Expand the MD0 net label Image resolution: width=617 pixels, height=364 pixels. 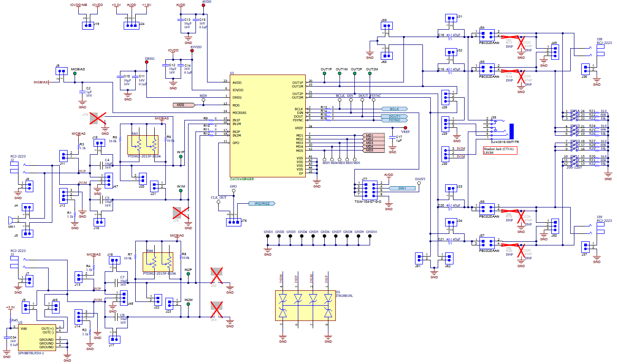(183, 105)
